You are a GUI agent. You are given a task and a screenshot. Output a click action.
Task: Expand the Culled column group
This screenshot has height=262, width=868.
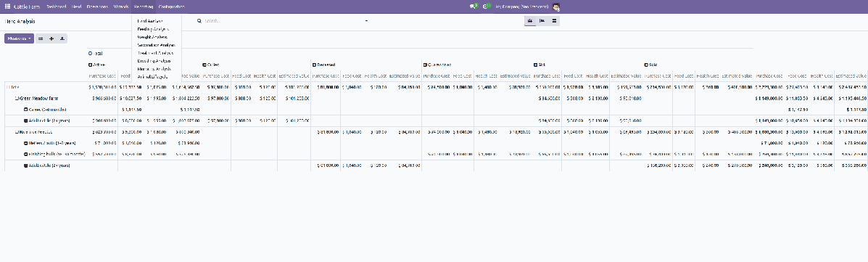[211, 65]
